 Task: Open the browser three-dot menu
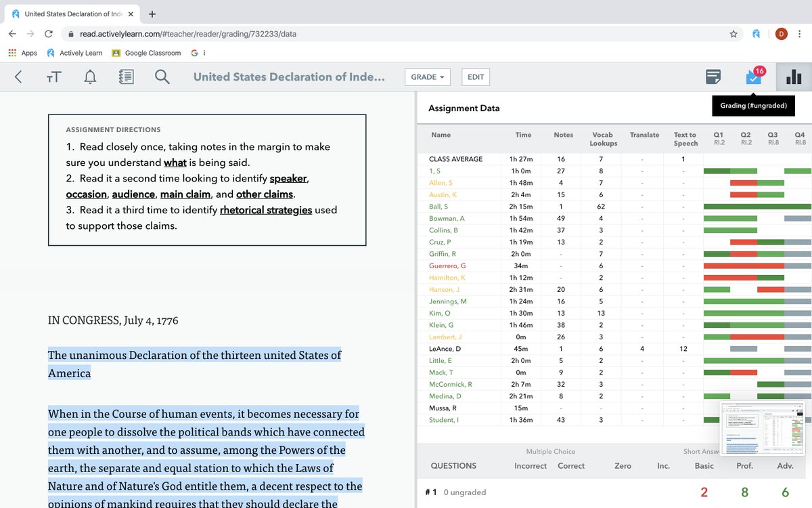click(799, 32)
